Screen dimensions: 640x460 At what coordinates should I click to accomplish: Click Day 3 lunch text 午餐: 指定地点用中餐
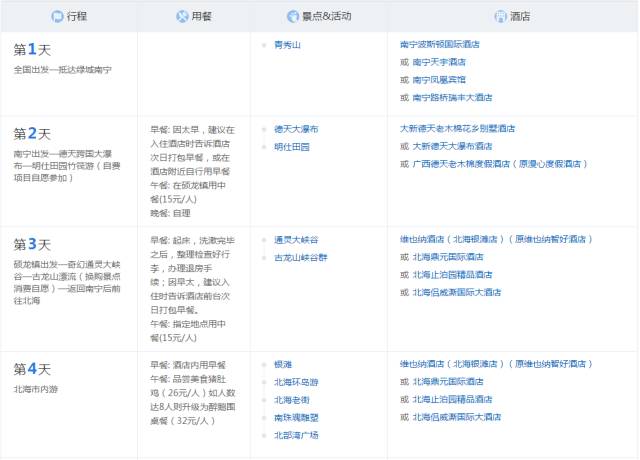(x=188, y=331)
